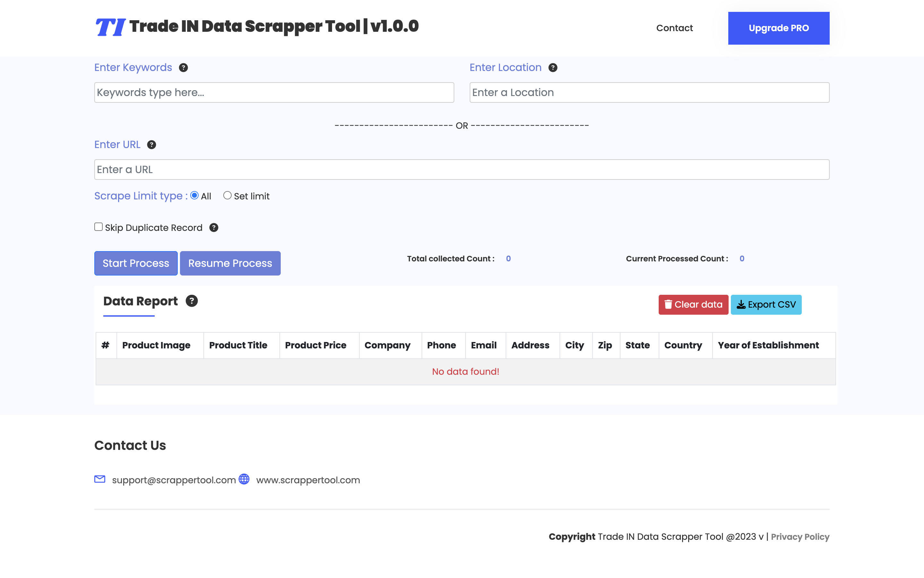
Task: Click the Upgrade PRO button
Action: coord(779,28)
